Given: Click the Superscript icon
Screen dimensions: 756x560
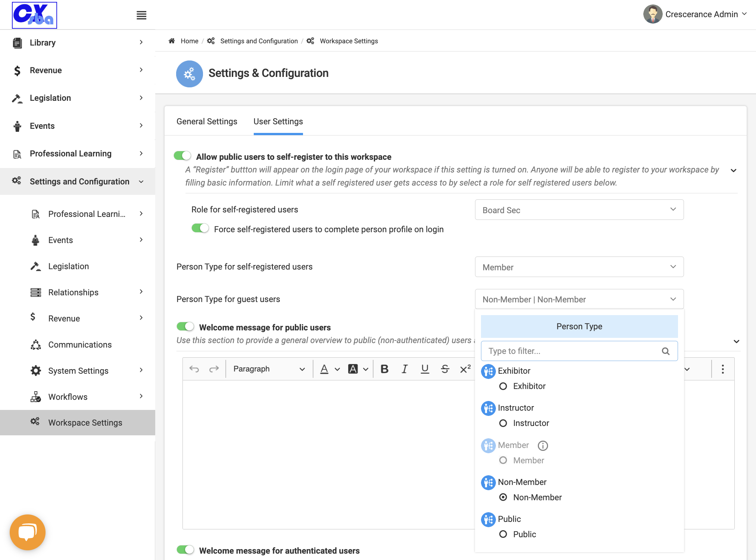Looking at the screenshot, I should pos(465,369).
